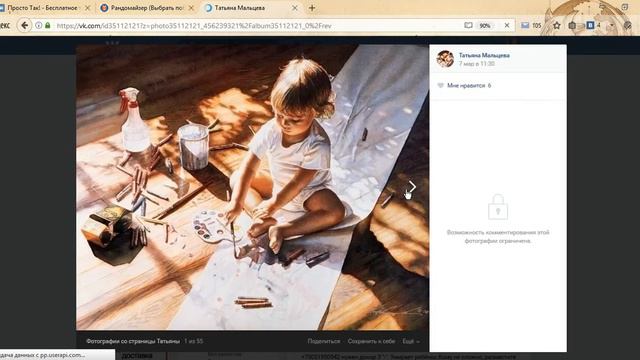Open site info icon in address bar

coord(38,25)
